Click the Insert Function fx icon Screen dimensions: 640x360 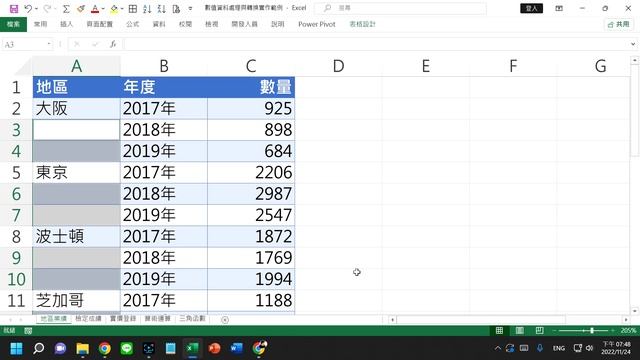(x=113, y=44)
